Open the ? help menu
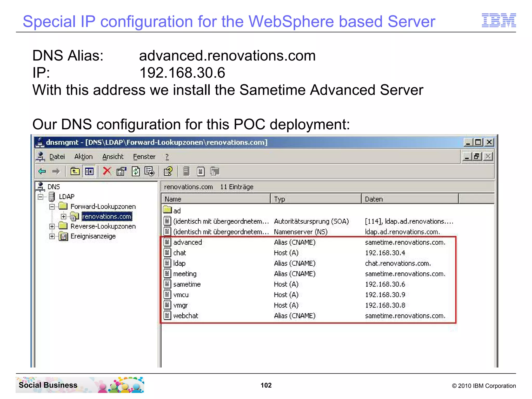Screen dimensions: 532x399 click(167, 157)
